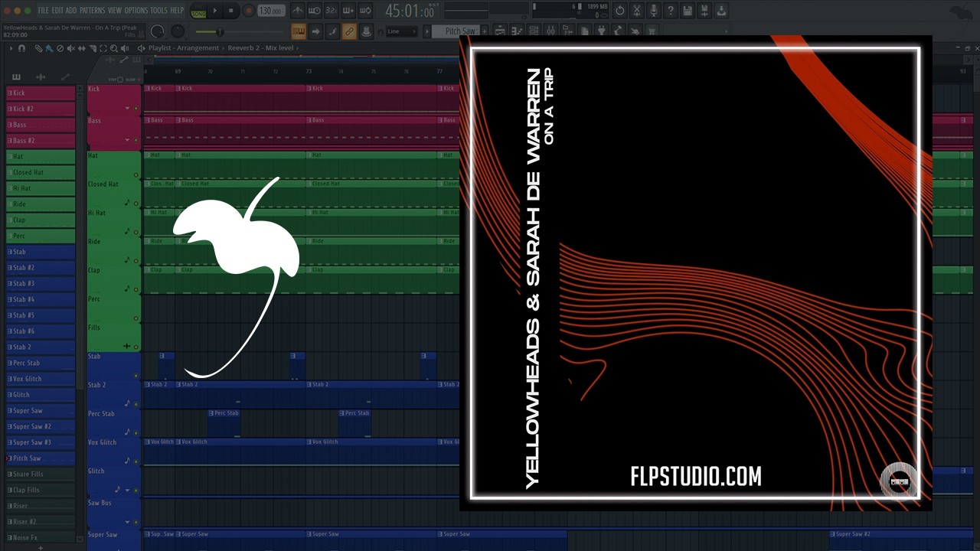
Task: Select the zoom magnifier tool in Playlist
Action: tap(113, 48)
